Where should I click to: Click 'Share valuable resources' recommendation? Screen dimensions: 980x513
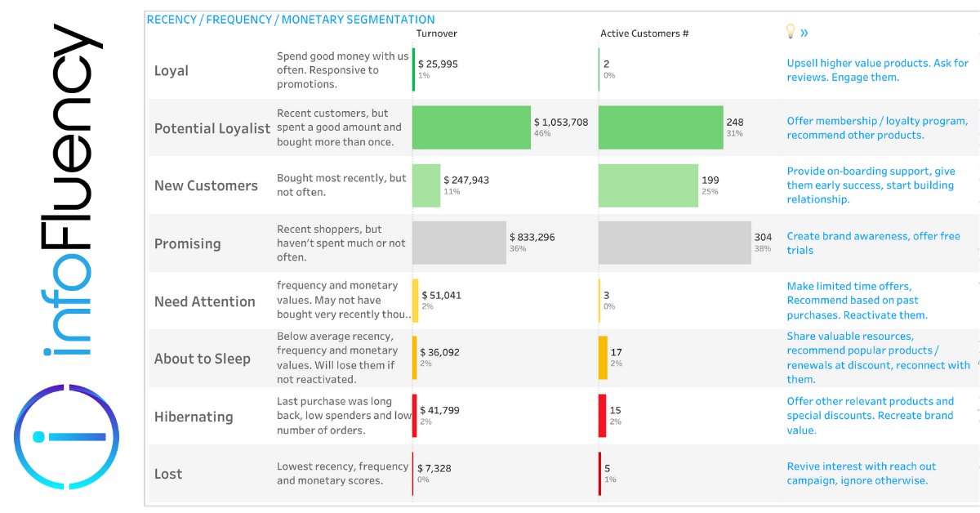tap(879, 358)
